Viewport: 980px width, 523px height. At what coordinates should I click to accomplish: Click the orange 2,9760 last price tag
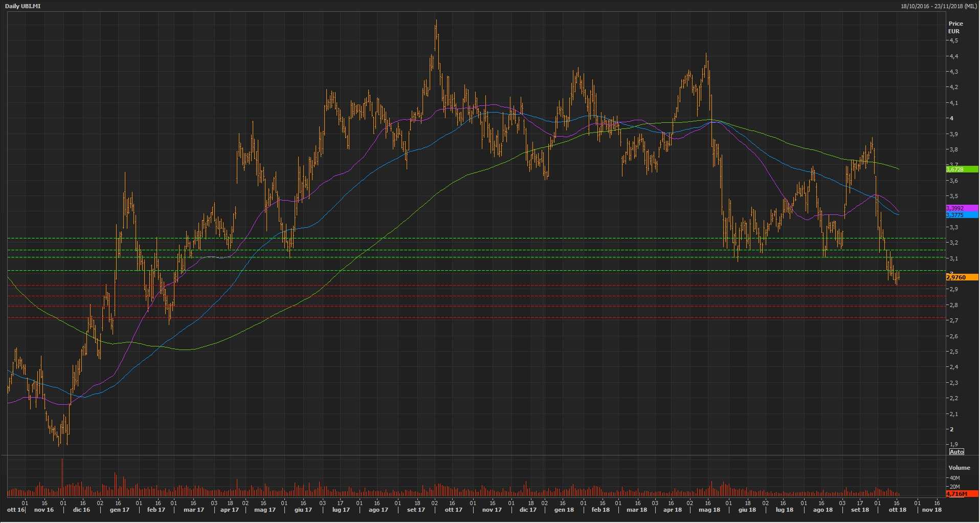click(962, 277)
